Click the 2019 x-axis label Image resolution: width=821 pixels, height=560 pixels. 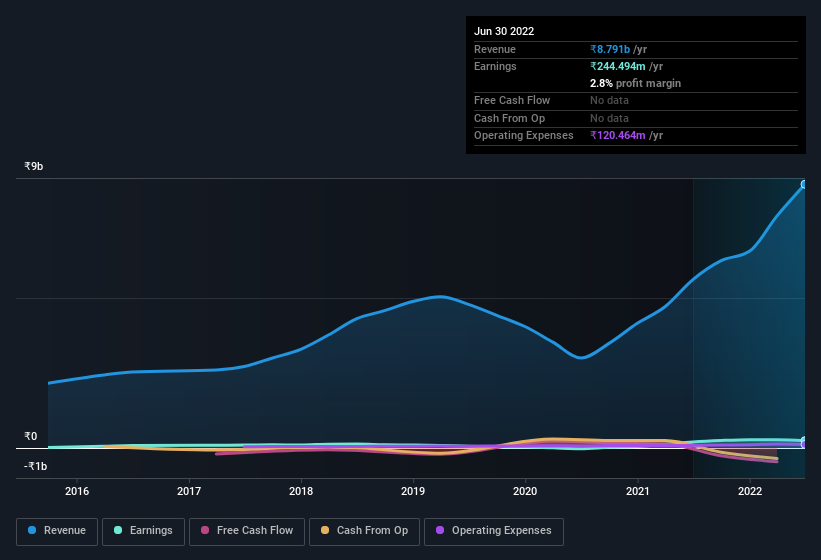point(413,491)
